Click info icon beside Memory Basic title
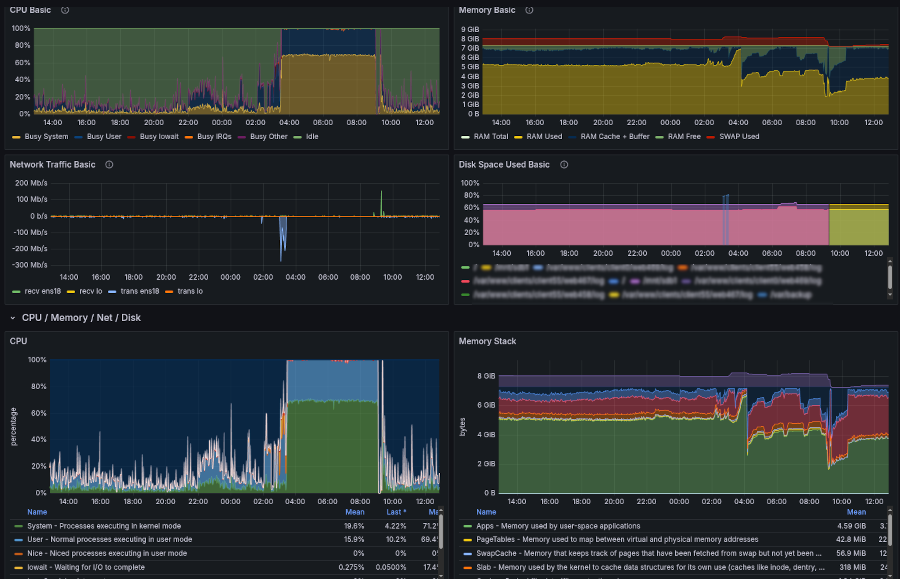This screenshot has width=900, height=579. 530,10
